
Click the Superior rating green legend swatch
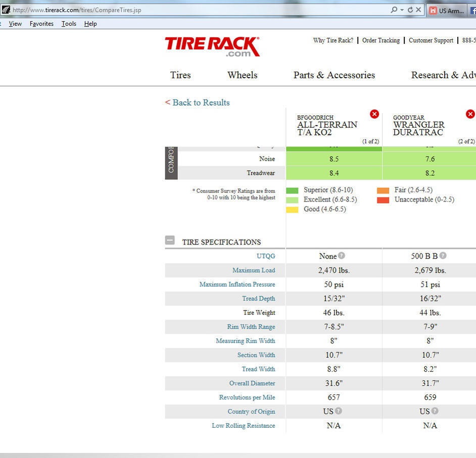tap(292, 190)
